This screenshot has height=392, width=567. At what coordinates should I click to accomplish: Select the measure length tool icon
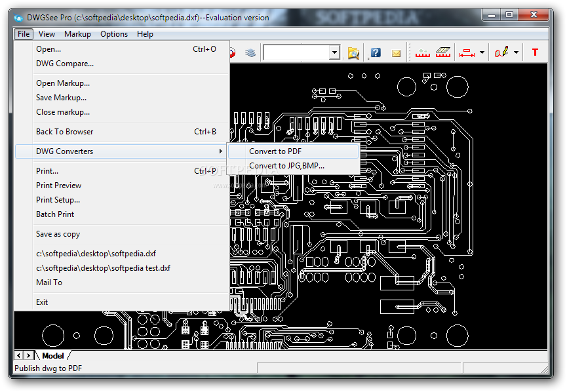click(422, 53)
